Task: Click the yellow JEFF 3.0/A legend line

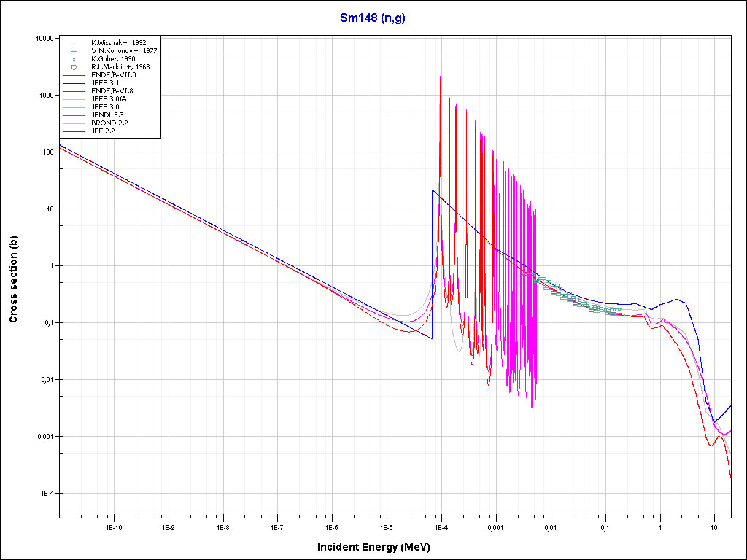Action: [74, 99]
